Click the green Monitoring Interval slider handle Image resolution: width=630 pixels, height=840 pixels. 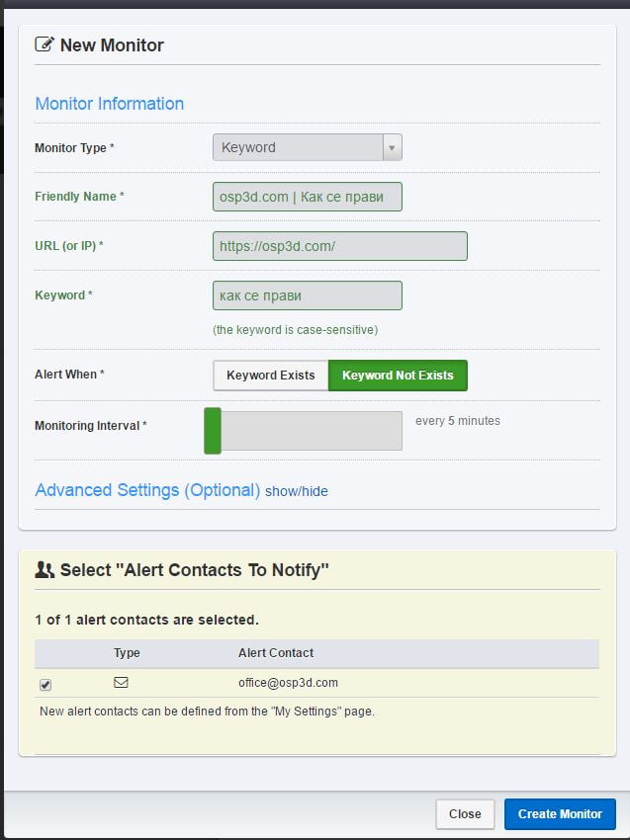pos(213,431)
